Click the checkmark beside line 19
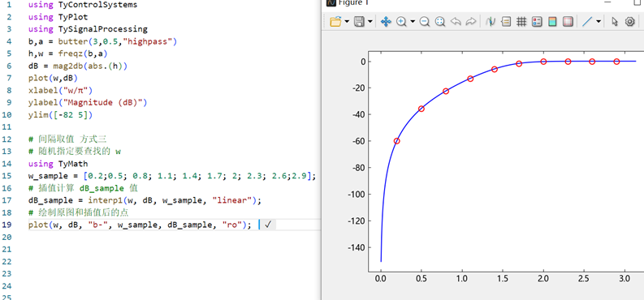644x300 pixels. click(x=268, y=224)
